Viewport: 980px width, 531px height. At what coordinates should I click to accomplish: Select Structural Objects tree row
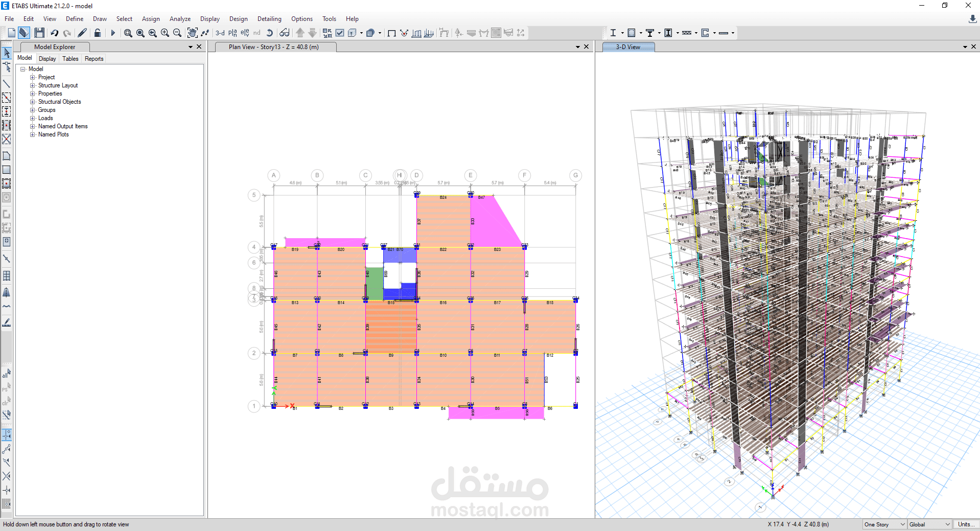[x=59, y=102]
